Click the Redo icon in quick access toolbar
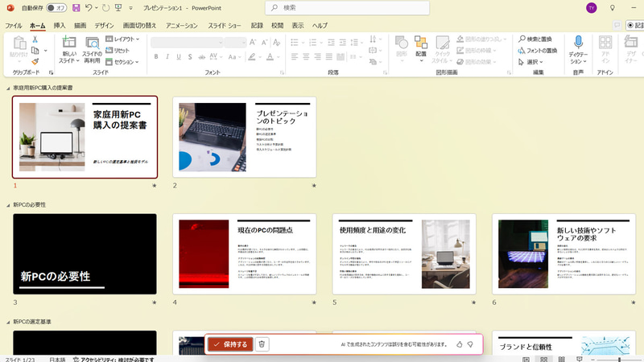This screenshot has width=644, height=362. click(x=106, y=8)
